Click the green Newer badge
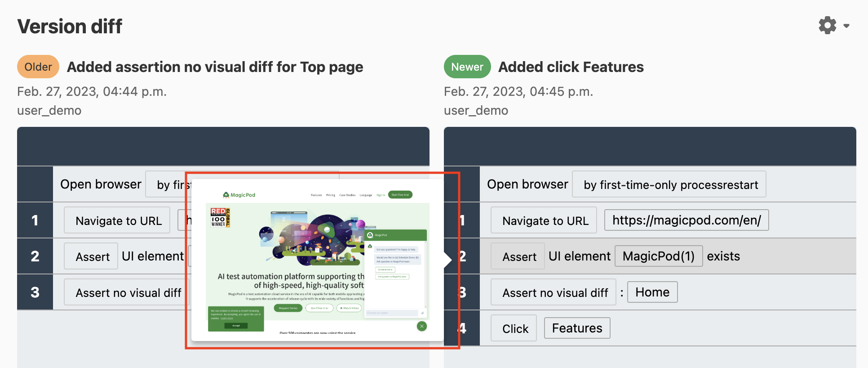 (x=467, y=67)
